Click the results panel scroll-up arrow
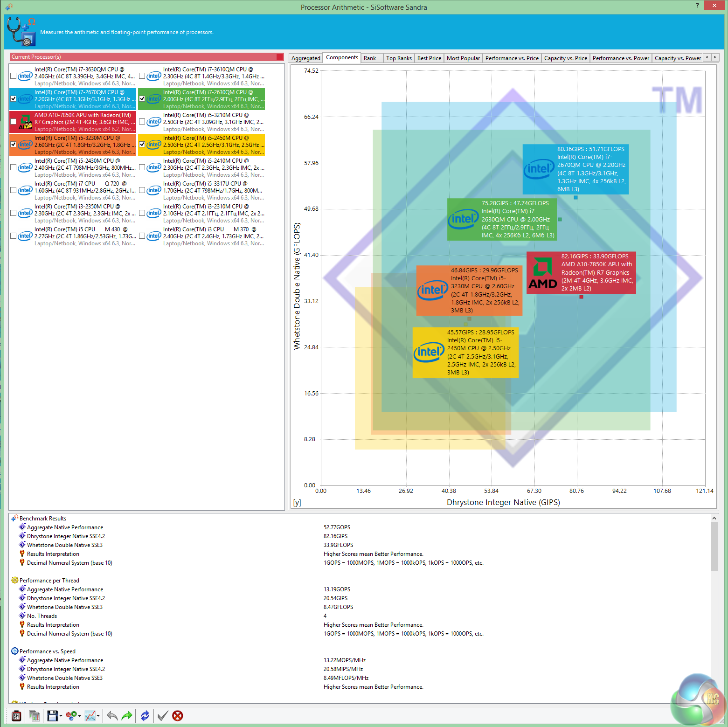This screenshot has height=727, width=728. click(714, 518)
